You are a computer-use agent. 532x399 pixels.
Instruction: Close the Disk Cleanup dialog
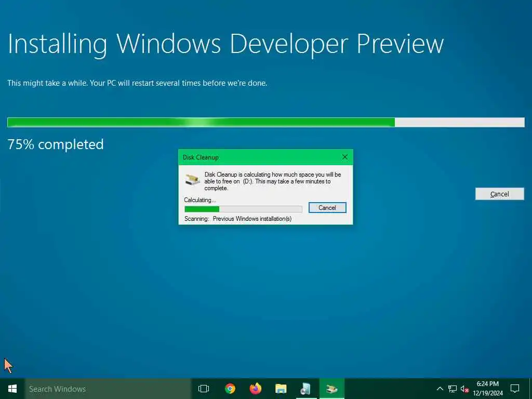click(345, 157)
